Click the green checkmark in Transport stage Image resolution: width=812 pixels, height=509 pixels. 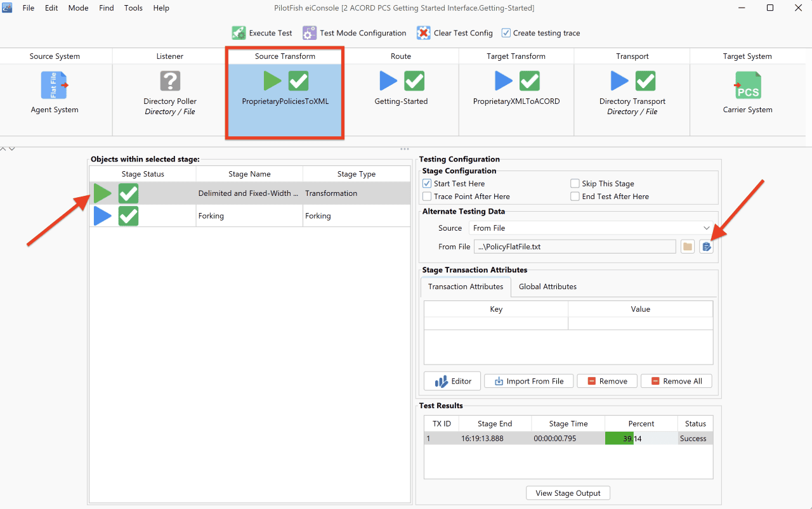(x=646, y=81)
